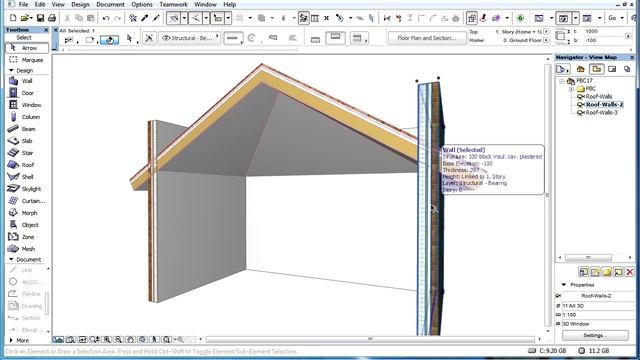Enable the straight wall geometry method
The image size is (640, 360).
pos(232,38)
